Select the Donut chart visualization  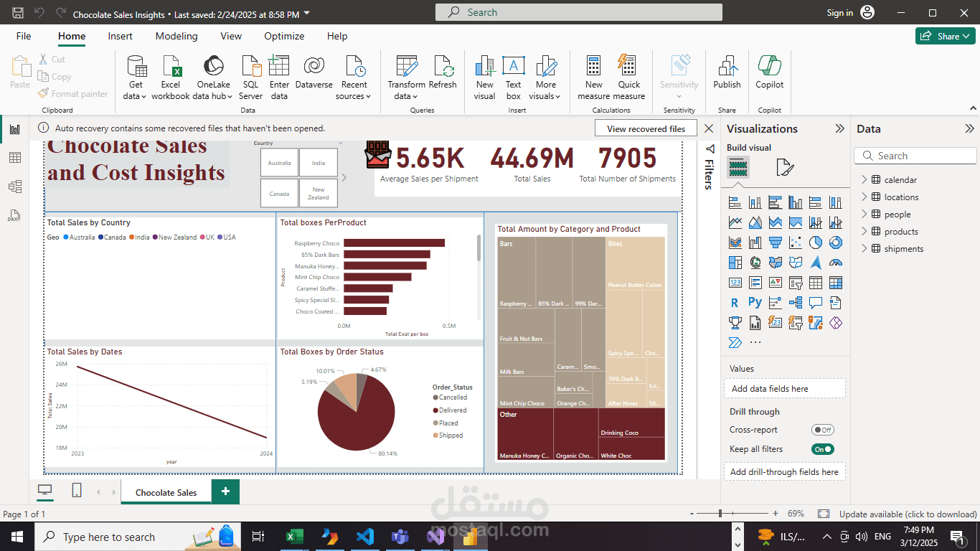pos(836,242)
